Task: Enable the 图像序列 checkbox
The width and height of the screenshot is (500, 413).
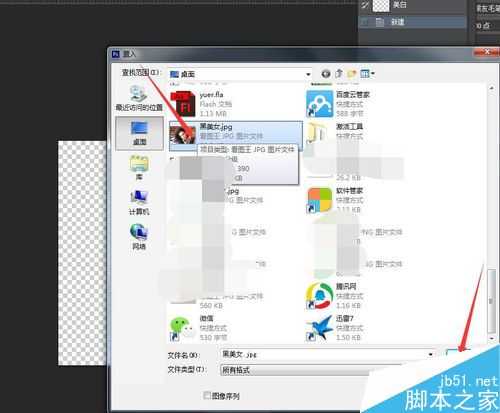Action: tap(207, 396)
